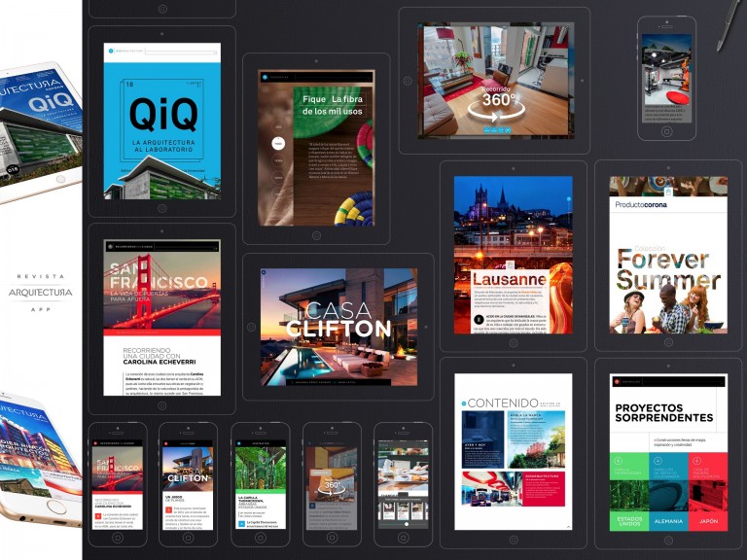Click the white slider knob under the iPhone gallery thumbnails
This screenshot has width=747, height=560.
[406, 524]
